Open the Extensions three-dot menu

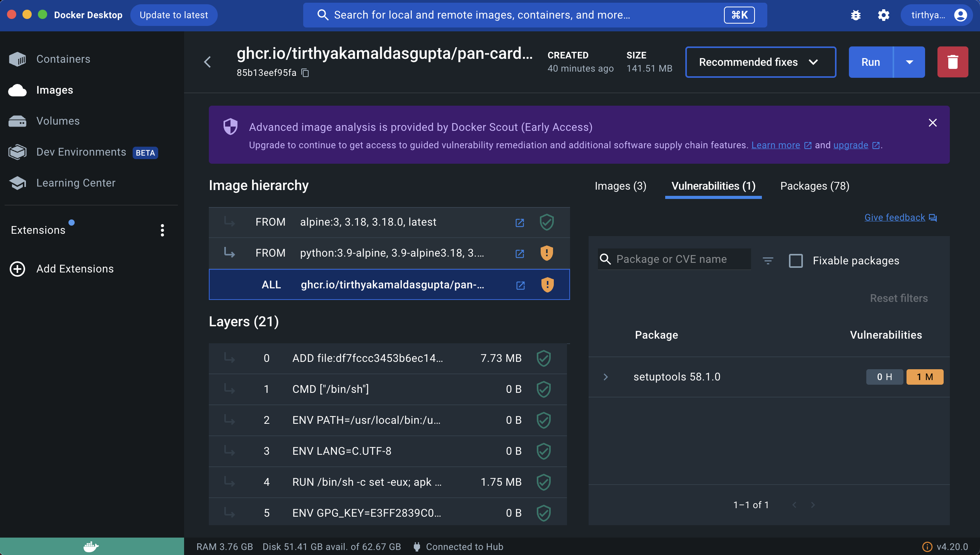[162, 230]
